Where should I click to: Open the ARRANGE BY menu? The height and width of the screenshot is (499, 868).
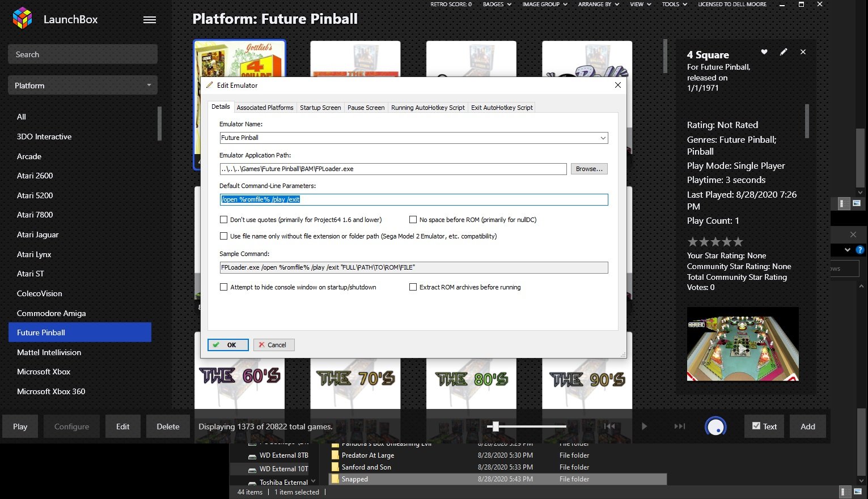coord(599,4)
